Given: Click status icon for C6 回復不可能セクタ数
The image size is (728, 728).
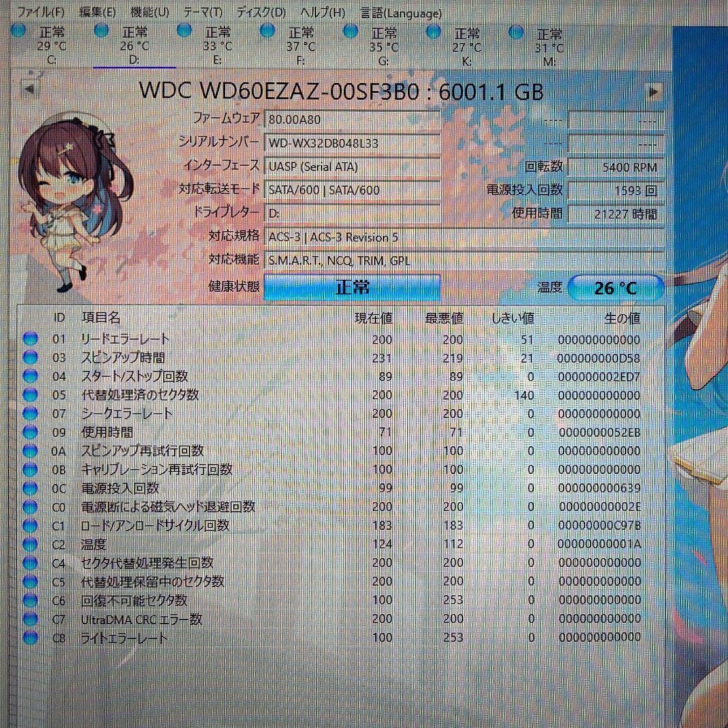Looking at the screenshot, I should point(30,600).
